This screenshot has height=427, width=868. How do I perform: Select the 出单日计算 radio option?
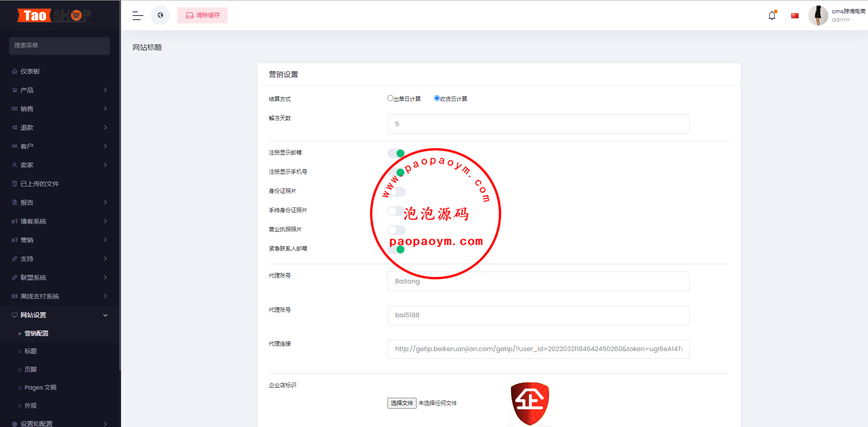[390, 98]
